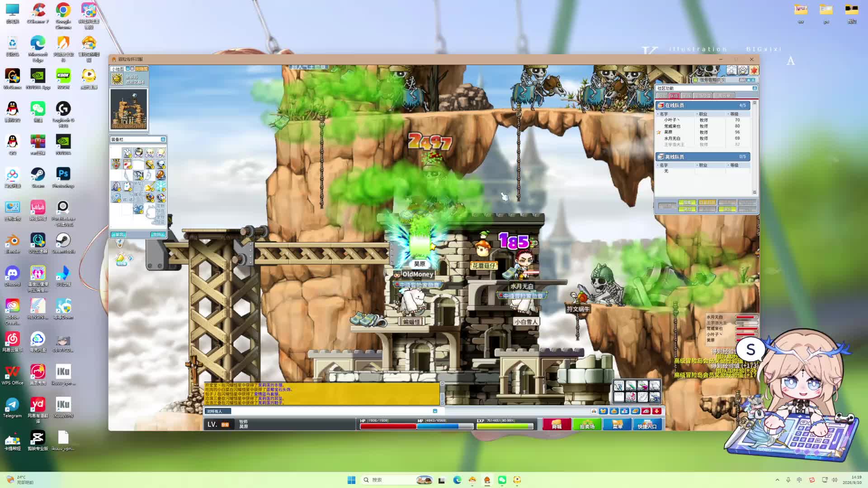Image resolution: width=868 pixels, height=488 pixels.
Task: Click the minimap thumbnail
Action: [129, 109]
